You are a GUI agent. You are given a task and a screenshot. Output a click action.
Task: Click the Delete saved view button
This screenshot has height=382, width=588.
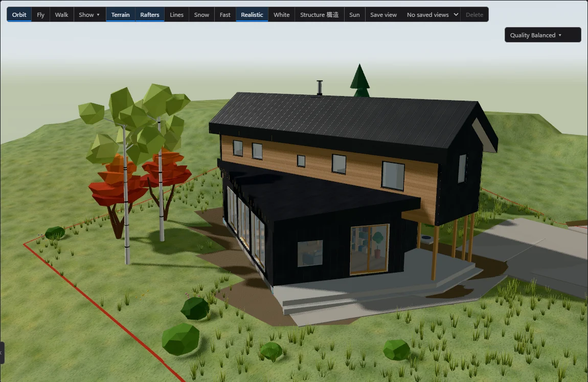coord(474,15)
